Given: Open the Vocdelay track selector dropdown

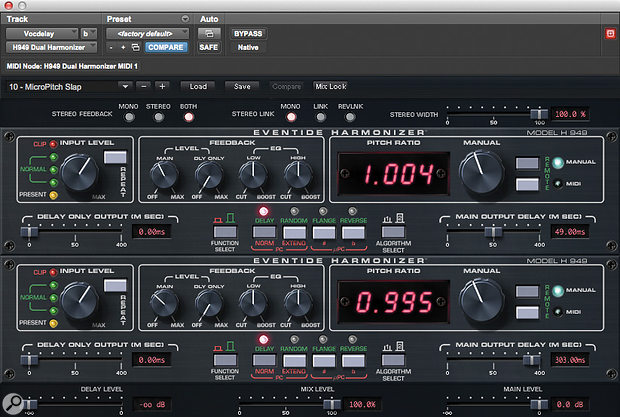Looking at the screenshot, I should point(42,34).
